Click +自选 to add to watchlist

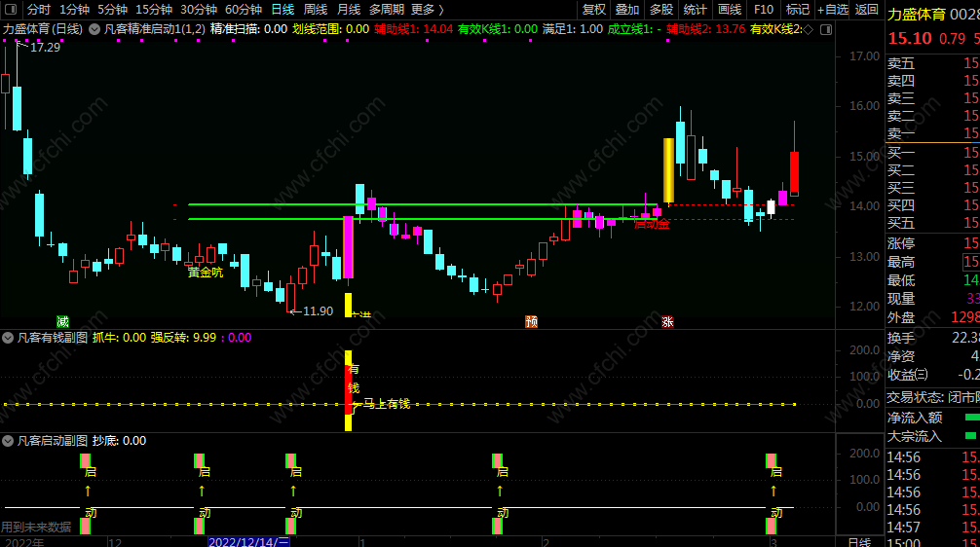pos(833,10)
